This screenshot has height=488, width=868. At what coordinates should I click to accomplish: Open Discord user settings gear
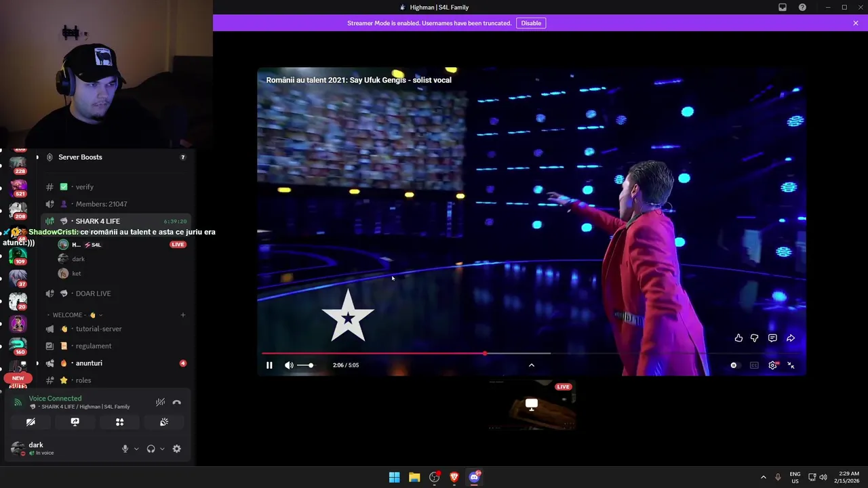176,449
